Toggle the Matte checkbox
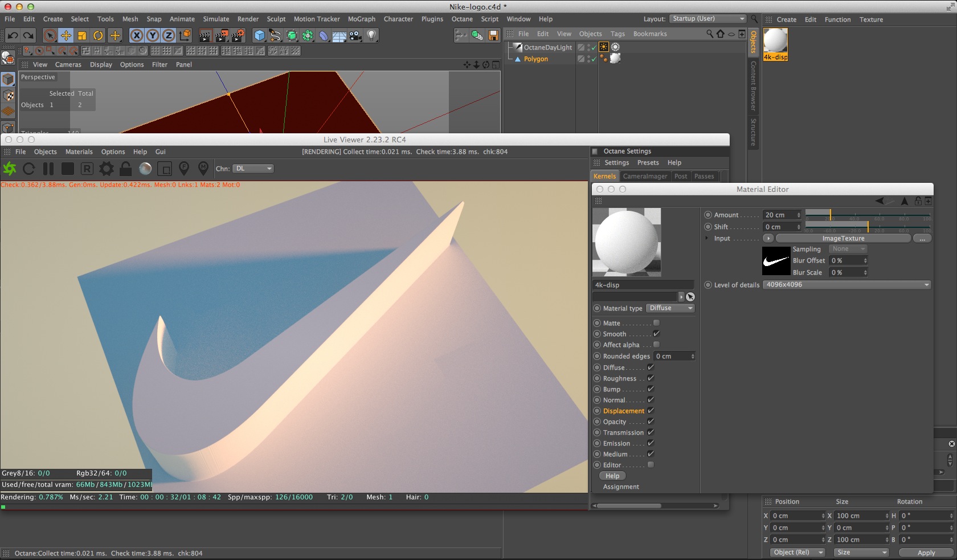Screen dimensions: 957x560 tap(656, 323)
